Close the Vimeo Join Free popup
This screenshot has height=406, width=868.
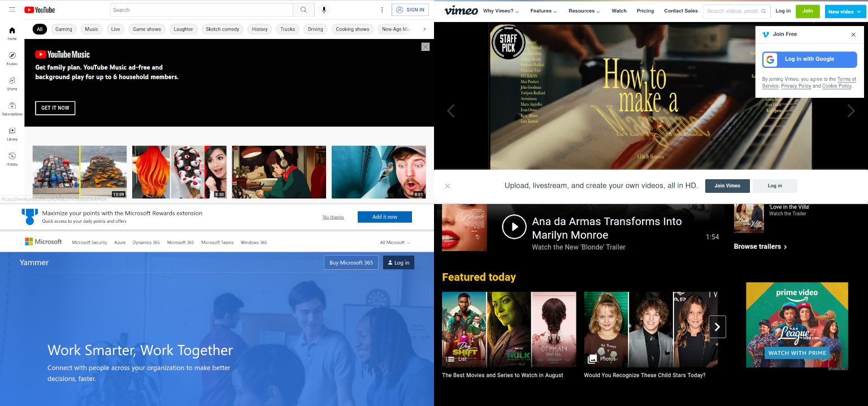(x=853, y=34)
